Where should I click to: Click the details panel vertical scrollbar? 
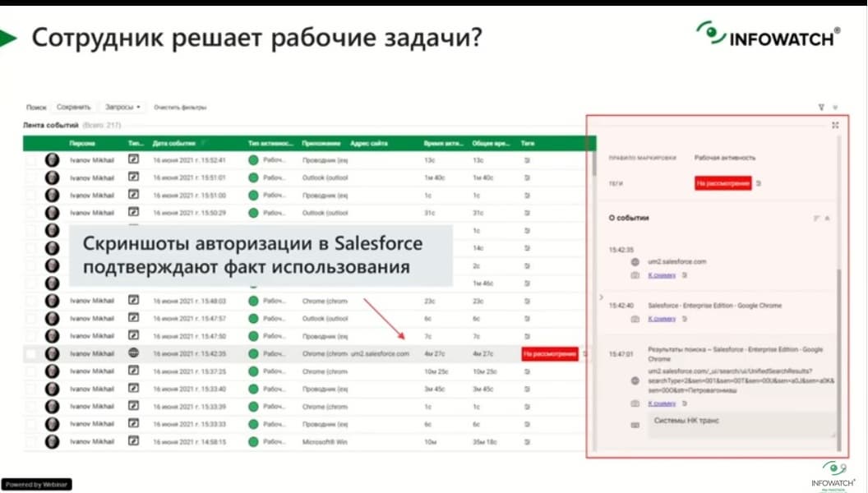[x=839, y=360]
